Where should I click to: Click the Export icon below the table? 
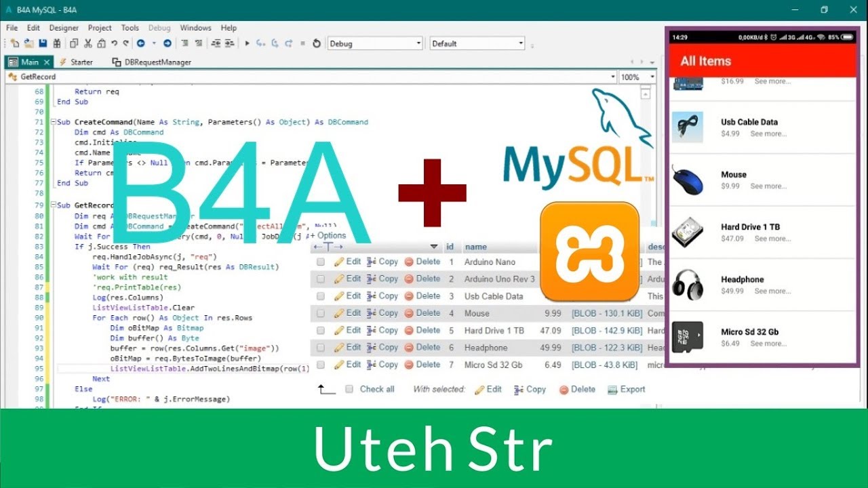pos(612,389)
